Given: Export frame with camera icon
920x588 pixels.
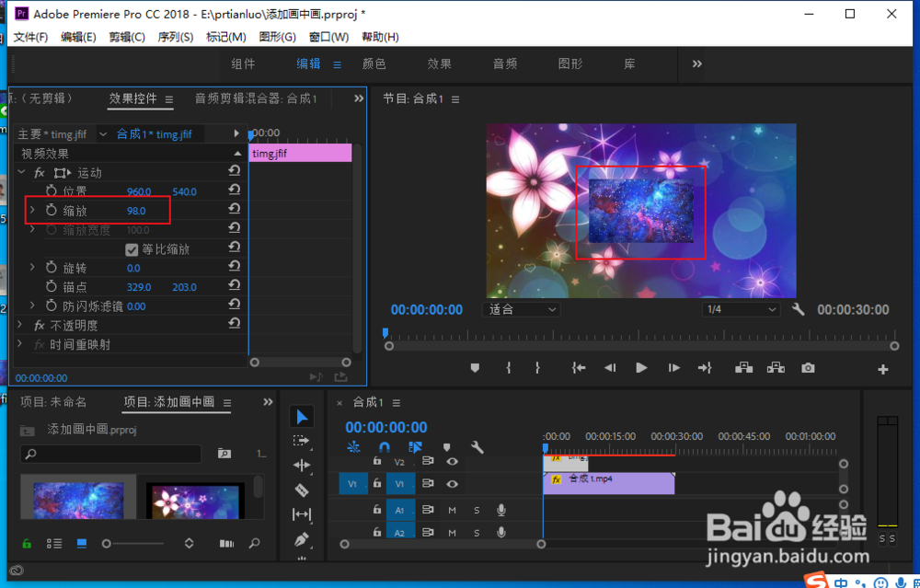Looking at the screenshot, I should tap(808, 368).
